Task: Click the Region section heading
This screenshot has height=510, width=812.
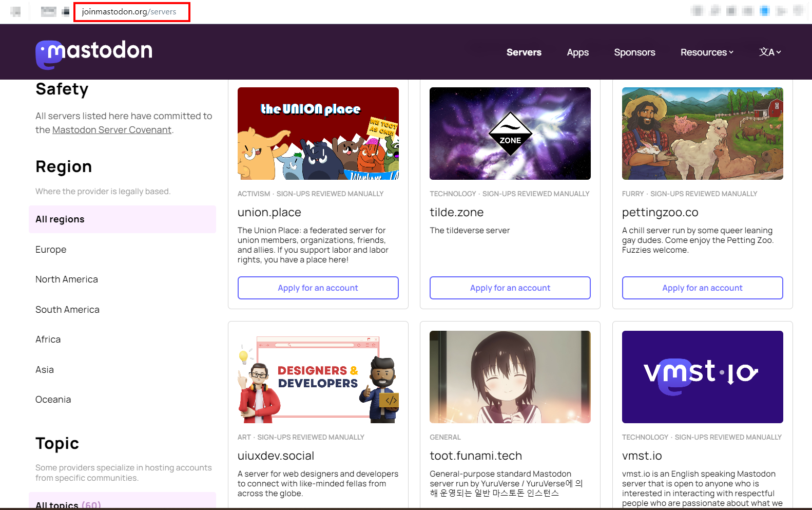Action: coord(64,166)
